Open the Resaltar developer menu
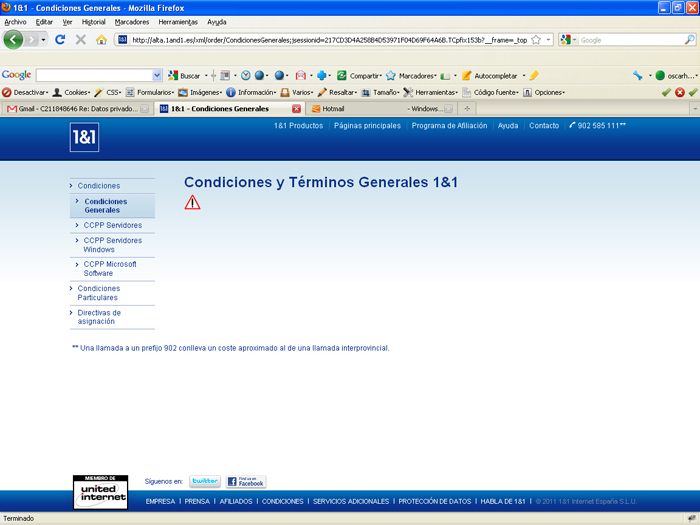 click(x=338, y=92)
